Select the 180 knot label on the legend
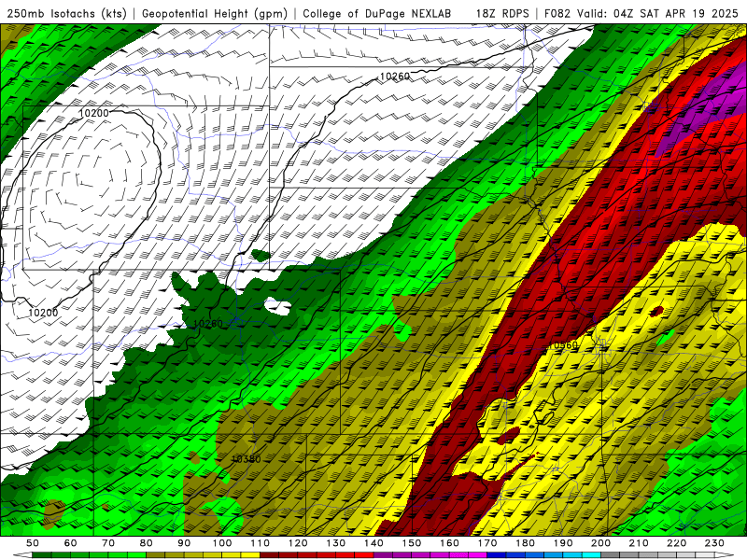The height and width of the screenshot is (560, 747). coord(525,543)
